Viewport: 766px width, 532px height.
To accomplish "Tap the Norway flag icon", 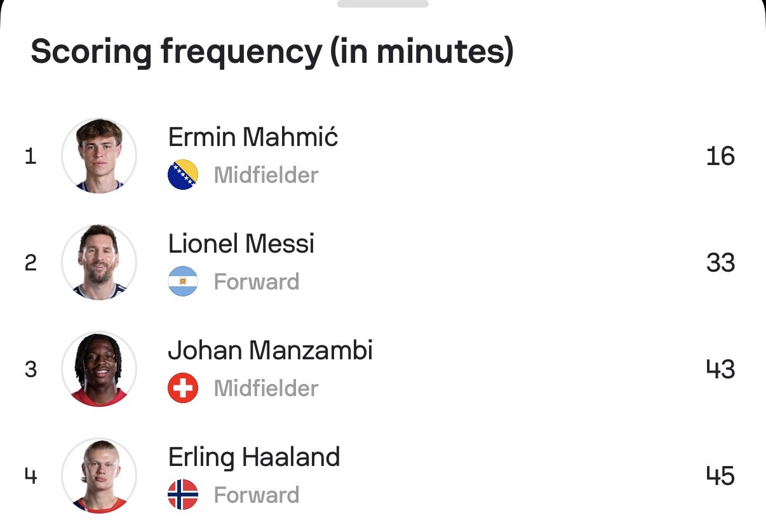I will click(x=183, y=495).
